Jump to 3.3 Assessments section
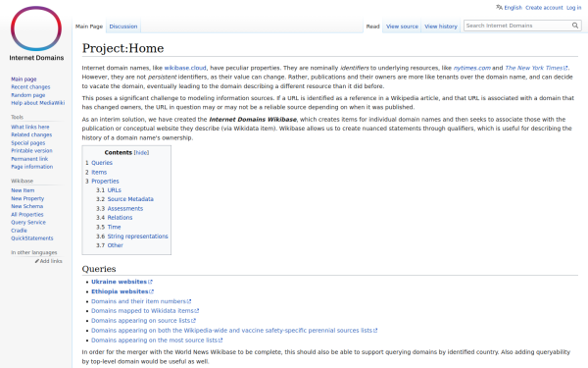Viewport: 588px width, 368px height. pos(124,208)
